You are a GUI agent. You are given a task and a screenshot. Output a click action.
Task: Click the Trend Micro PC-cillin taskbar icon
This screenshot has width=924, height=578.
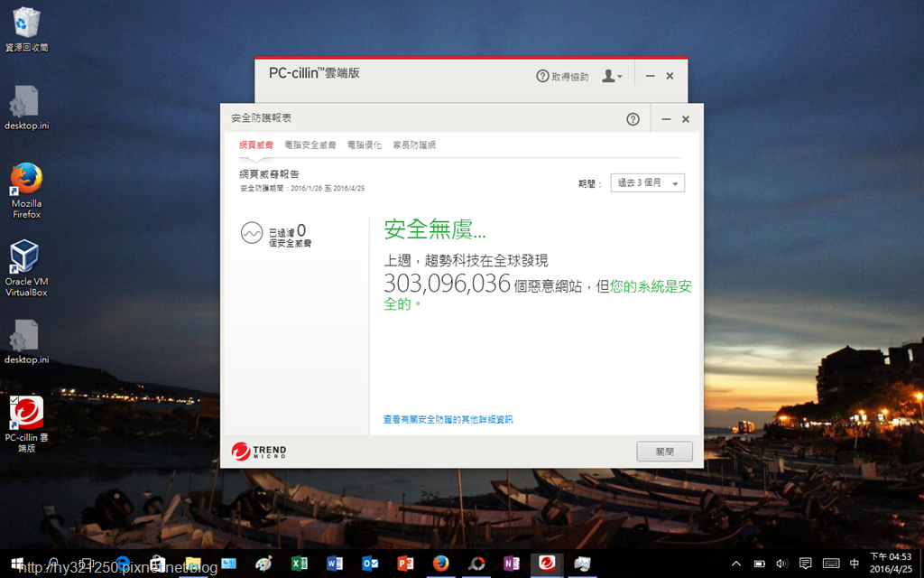click(547, 564)
